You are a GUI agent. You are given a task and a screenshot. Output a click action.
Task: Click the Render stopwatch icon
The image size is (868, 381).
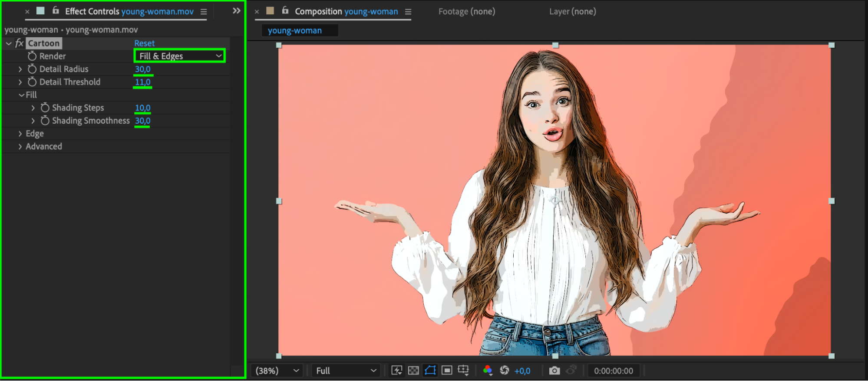point(32,56)
